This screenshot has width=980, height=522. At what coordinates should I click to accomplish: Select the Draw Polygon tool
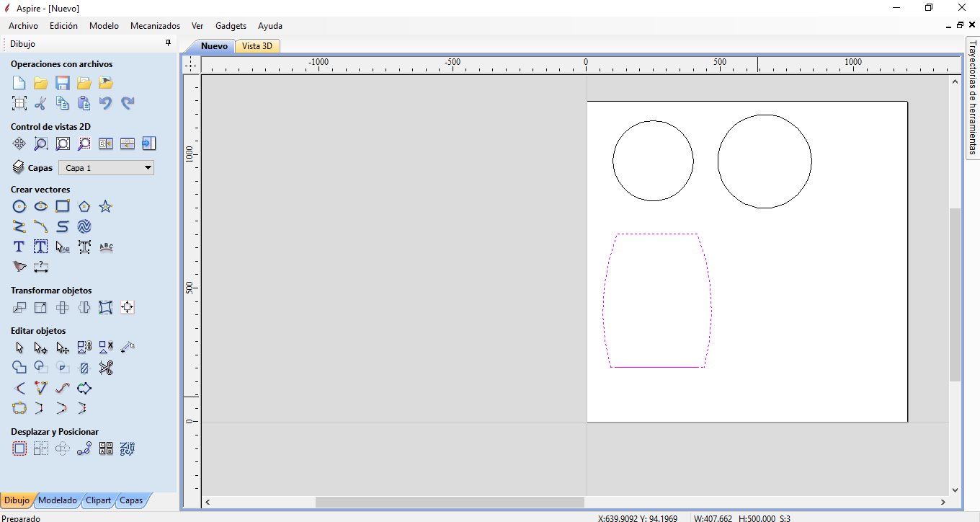pyautogui.click(x=84, y=207)
